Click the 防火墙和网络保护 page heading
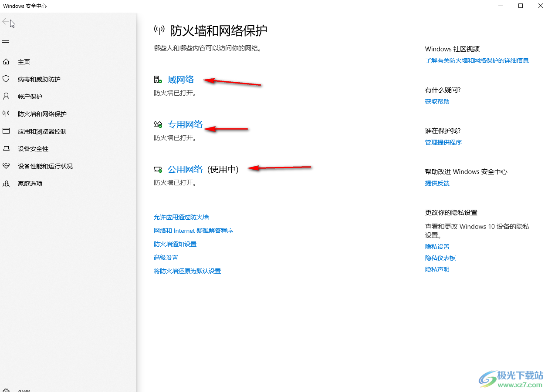The height and width of the screenshot is (392, 548). pyautogui.click(x=219, y=30)
